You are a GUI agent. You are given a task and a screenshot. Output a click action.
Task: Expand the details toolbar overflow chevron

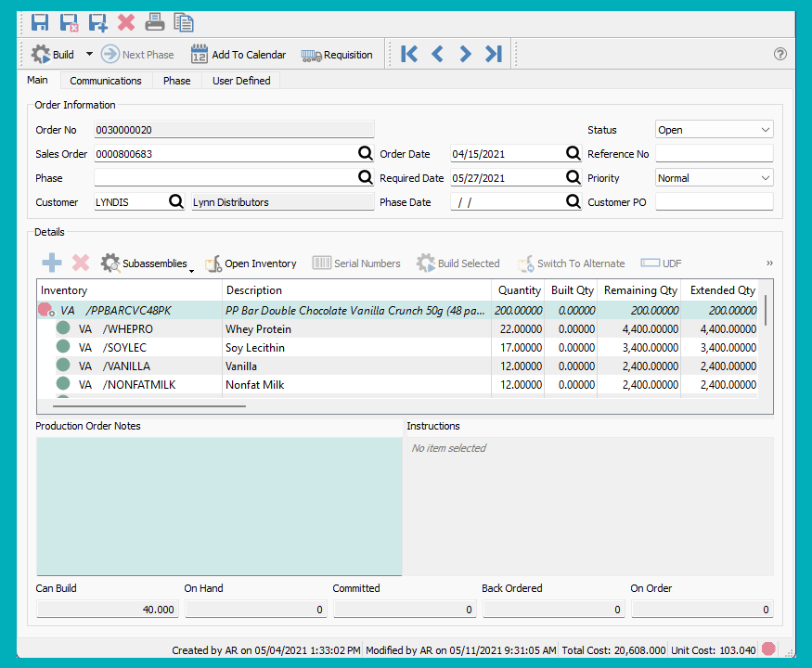pyautogui.click(x=769, y=263)
